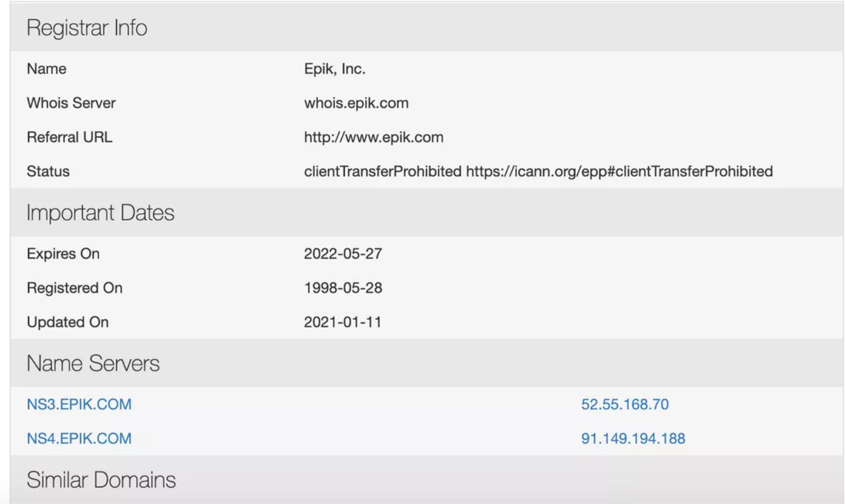Click the http://www.epik.com referral URL
This screenshot has height=504, width=845.
[x=374, y=137]
